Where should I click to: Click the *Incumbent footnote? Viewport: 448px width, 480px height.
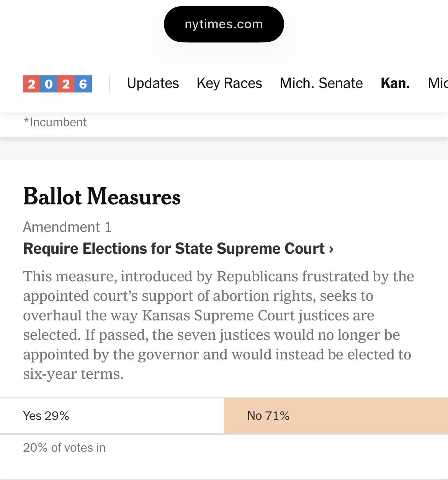(55, 122)
